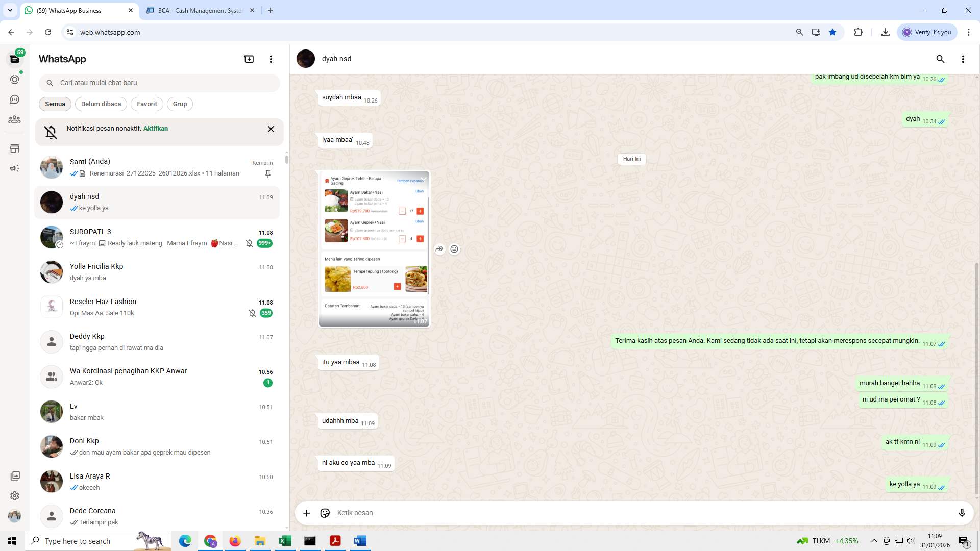This screenshot has width=980, height=551.
Task: Open the Advertise megaphone tool
Action: pyautogui.click(x=15, y=168)
